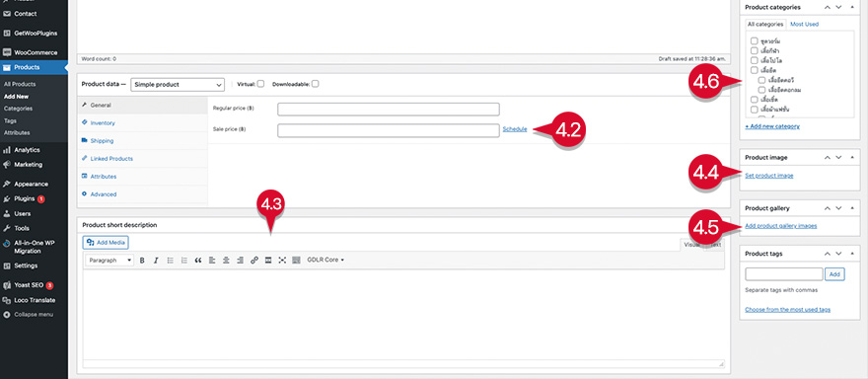Click the insert link icon

click(x=254, y=260)
